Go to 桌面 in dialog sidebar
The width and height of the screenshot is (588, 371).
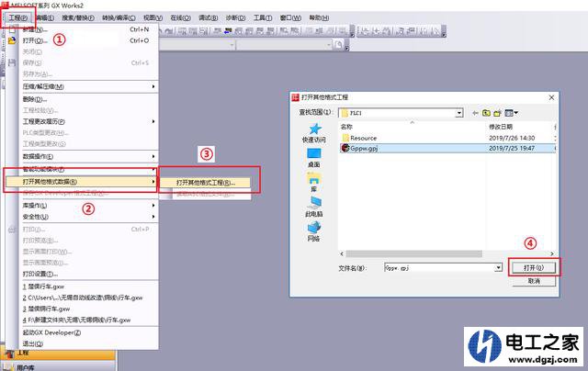(x=314, y=158)
